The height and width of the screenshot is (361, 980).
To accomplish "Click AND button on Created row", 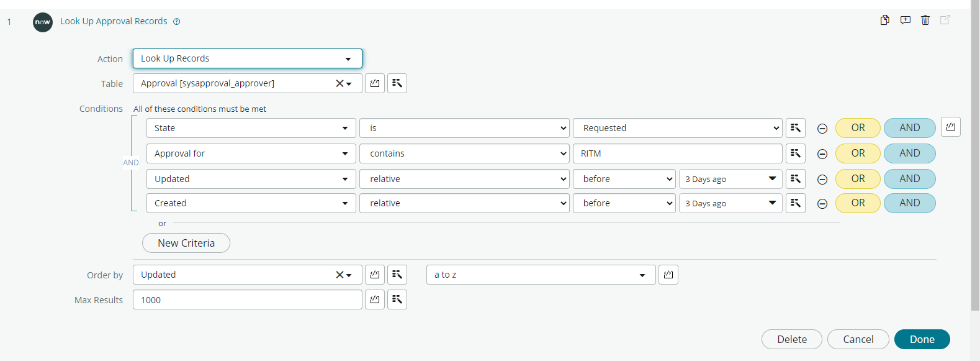I will [910, 203].
